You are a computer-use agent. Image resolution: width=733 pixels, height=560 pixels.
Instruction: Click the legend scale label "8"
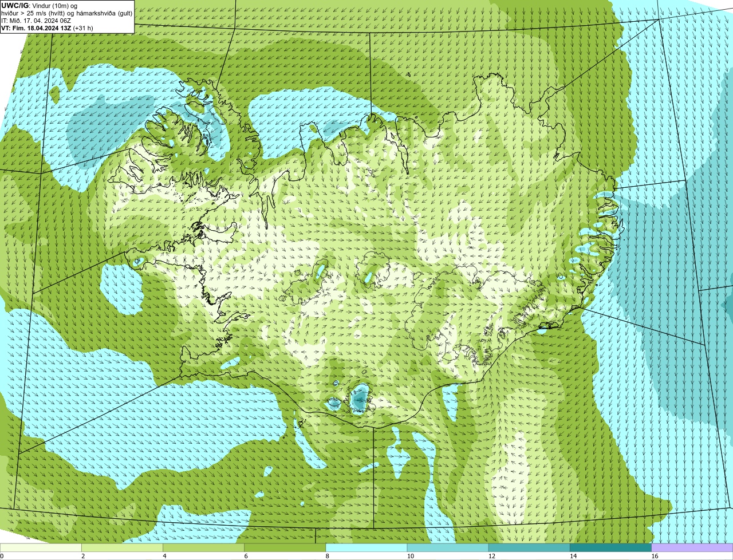tap(328, 556)
